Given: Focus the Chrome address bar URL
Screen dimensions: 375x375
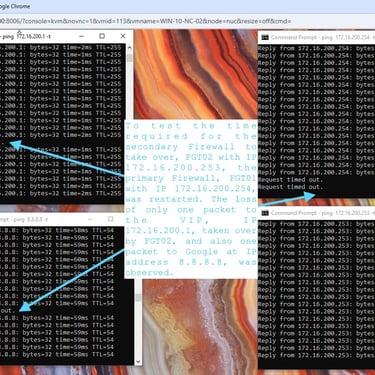Looking at the screenshot, I should pyautogui.click(x=146, y=21).
